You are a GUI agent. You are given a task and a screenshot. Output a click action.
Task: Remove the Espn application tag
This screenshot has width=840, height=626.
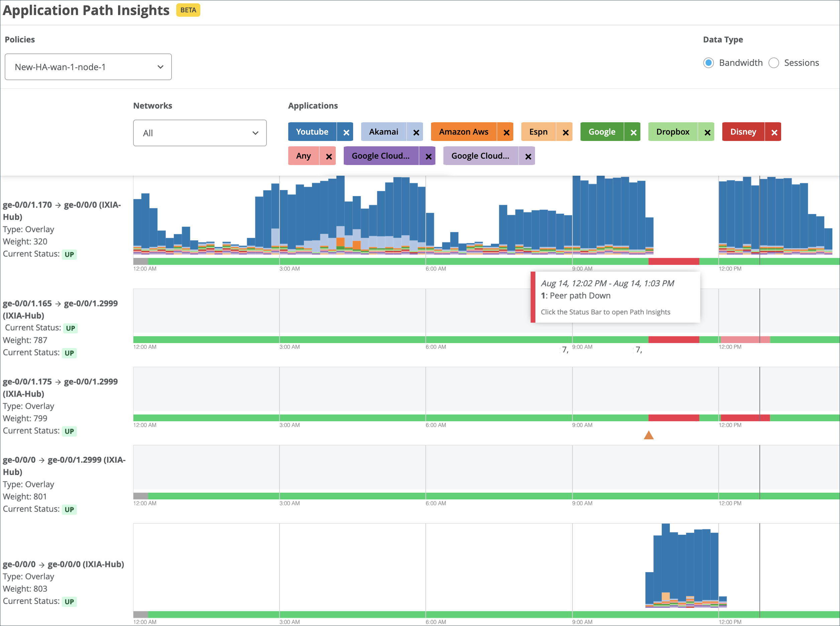[565, 132]
